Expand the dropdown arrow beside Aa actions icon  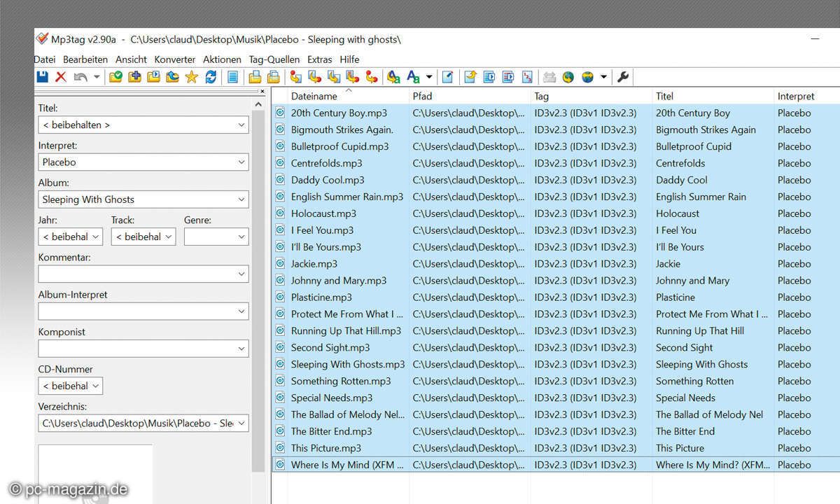click(429, 77)
